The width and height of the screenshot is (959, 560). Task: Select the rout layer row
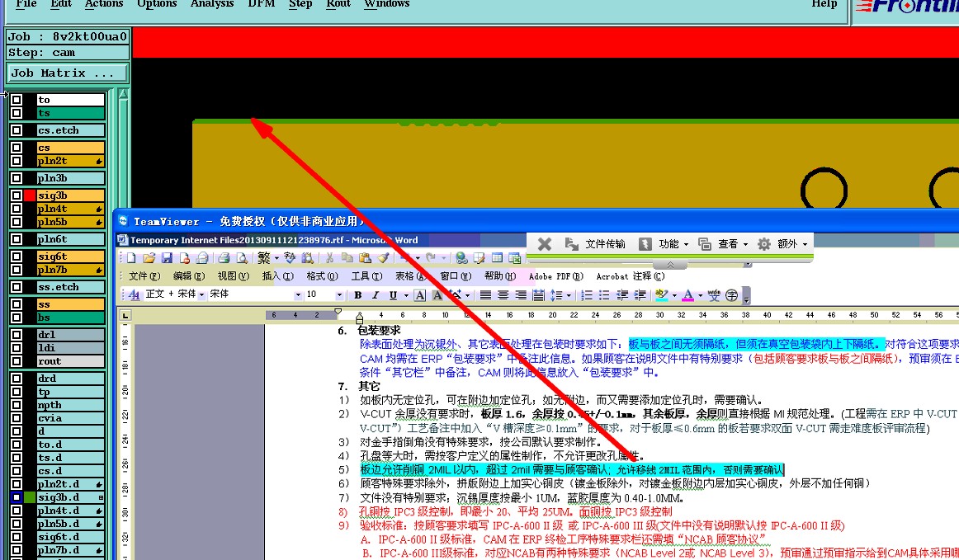point(70,361)
